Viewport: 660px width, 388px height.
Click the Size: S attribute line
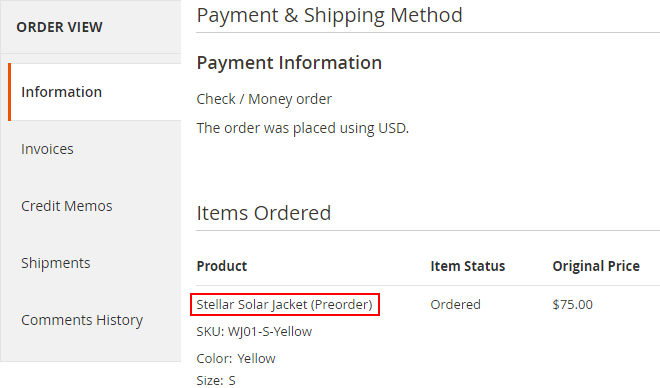click(216, 380)
